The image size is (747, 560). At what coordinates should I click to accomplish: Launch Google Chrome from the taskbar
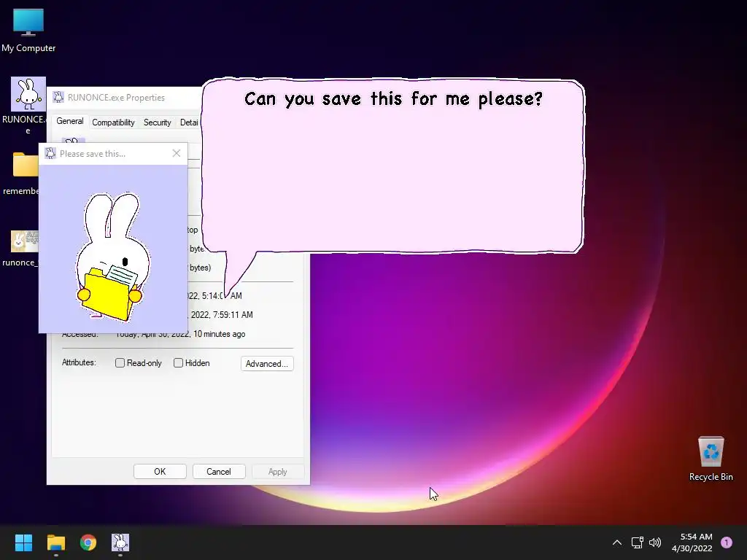[88, 542]
